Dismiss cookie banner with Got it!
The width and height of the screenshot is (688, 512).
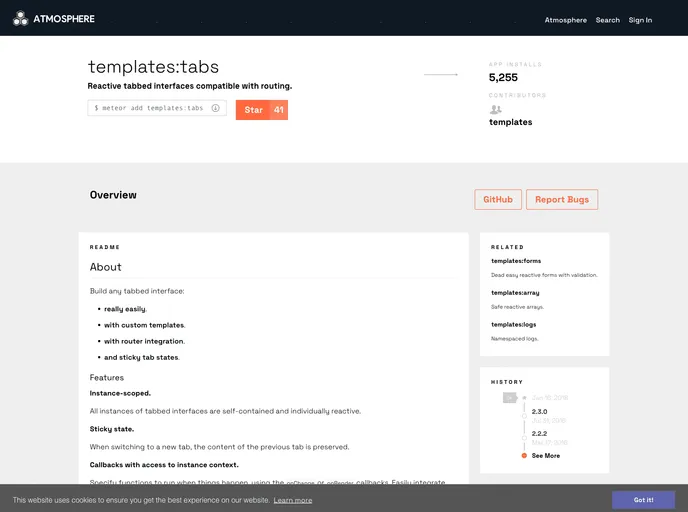click(x=643, y=499)
